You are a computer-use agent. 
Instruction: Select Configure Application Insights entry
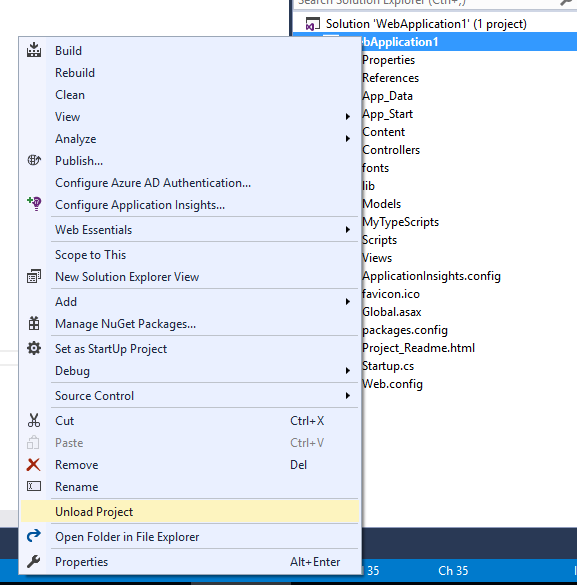190,204
